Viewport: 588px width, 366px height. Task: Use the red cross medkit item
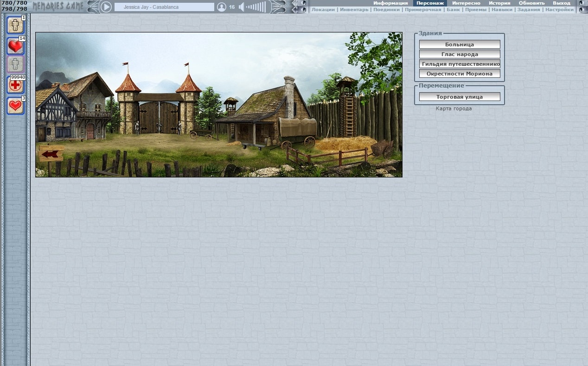[15, 85]
